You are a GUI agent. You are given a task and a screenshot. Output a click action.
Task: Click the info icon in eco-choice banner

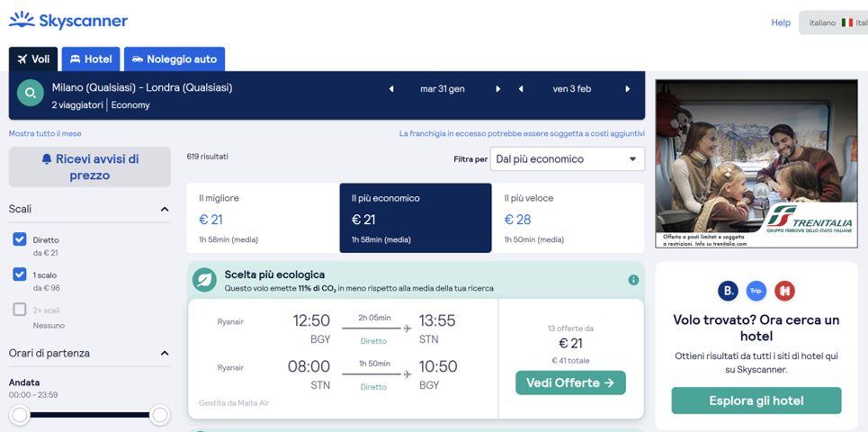point(633,280)
